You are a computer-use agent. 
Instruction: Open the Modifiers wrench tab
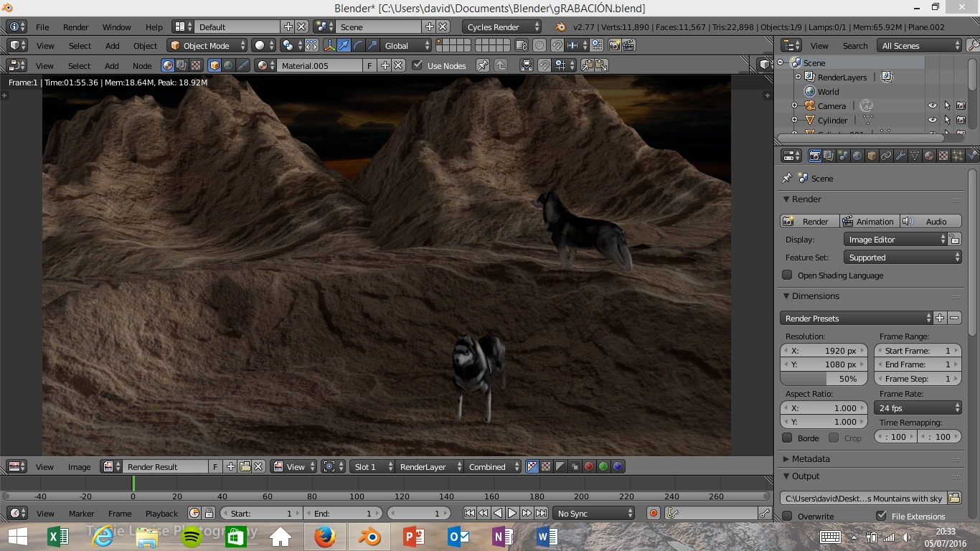pyautogui.click(x=900, y=156)
